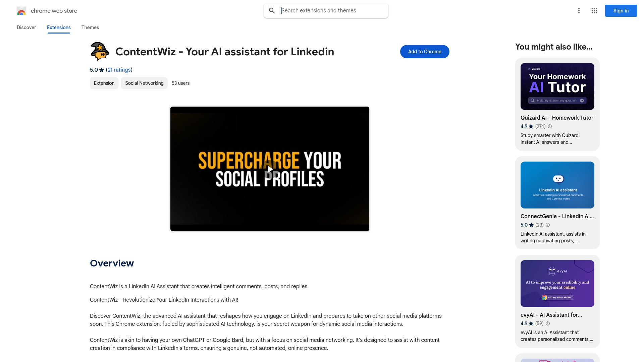The height and width of the screenshot is (362, 644).
Task: Expand the Themes navigation item
Action: click(x=90, y=27)
